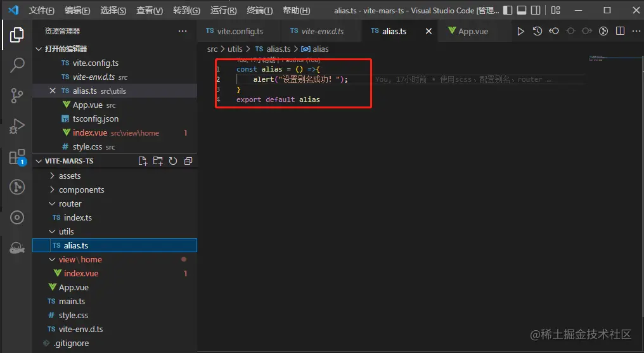Viewport: 644px width, 353px height.
Task: Switch to the vite-env.d.ts tab
Action: [321, 31]
